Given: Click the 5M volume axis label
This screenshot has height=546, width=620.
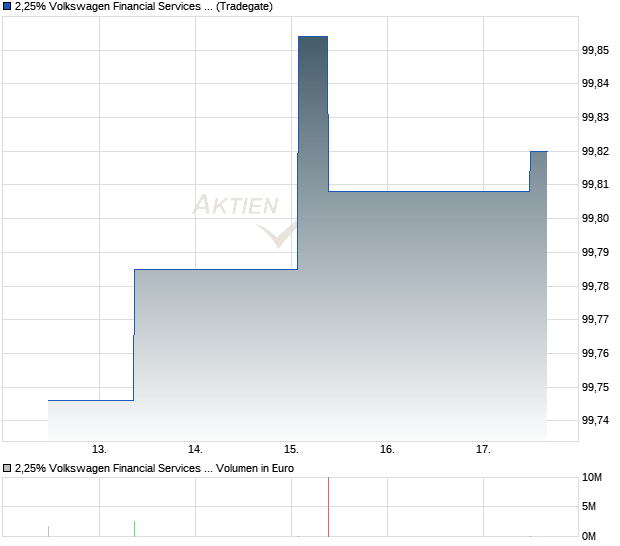Looking at the screenshot, I should [589, 506].
